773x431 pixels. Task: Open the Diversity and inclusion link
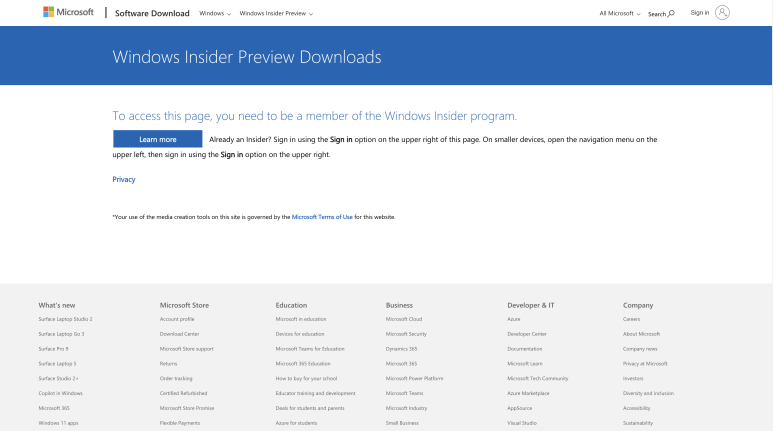click(x=648, y=393)
